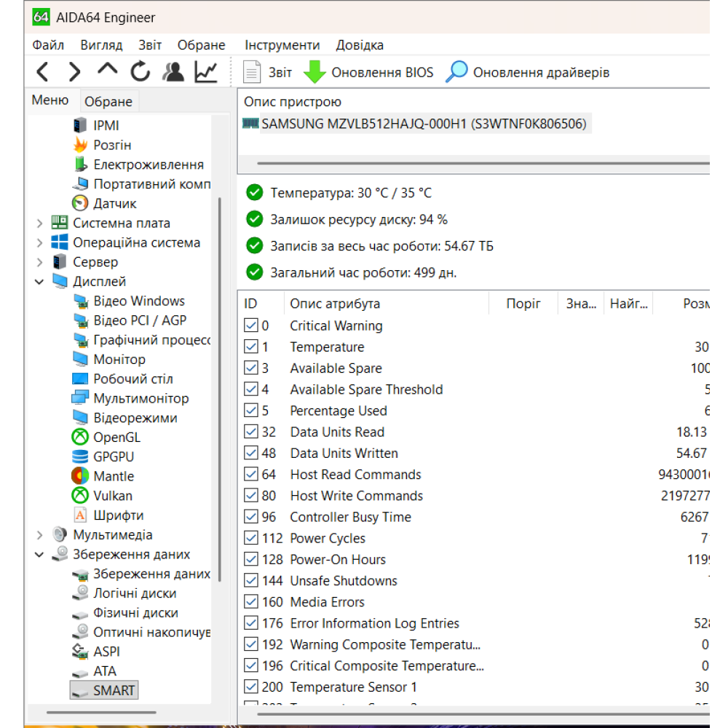Screen dimensions: 728x728
Task: Open driver updates magnifier button
Action: click(456, 72)
